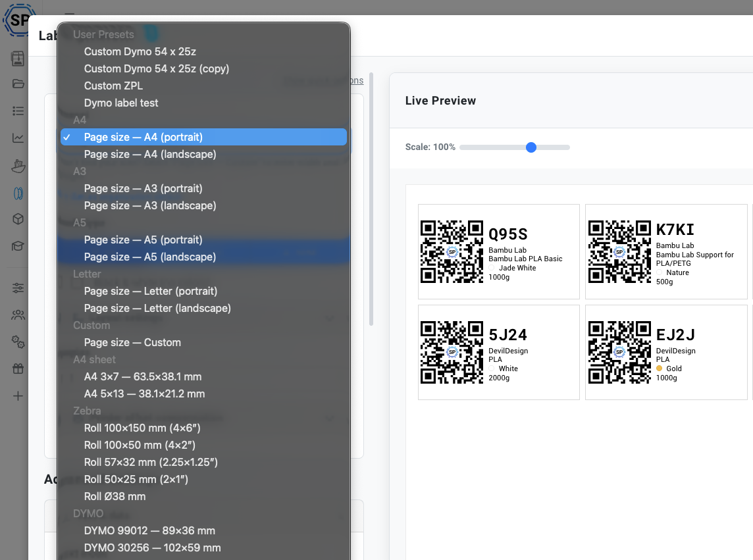Select A4 5×13 — 38.1×21.2 mm sheet
753x560 pixels.
point(203,394)
